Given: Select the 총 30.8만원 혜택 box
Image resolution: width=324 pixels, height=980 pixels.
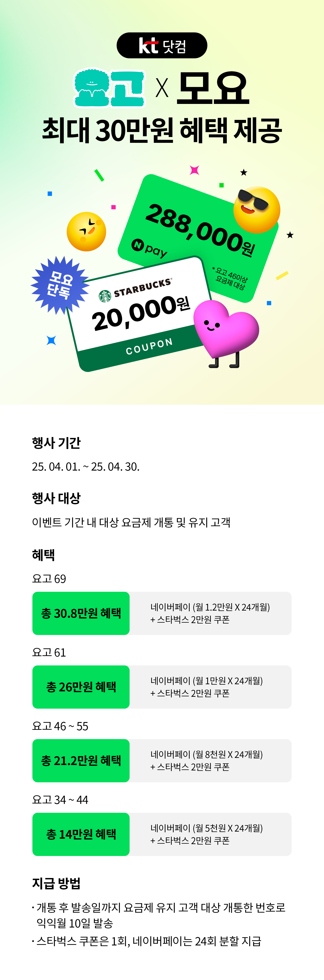Looking at the screenshot, I should 81,613.
